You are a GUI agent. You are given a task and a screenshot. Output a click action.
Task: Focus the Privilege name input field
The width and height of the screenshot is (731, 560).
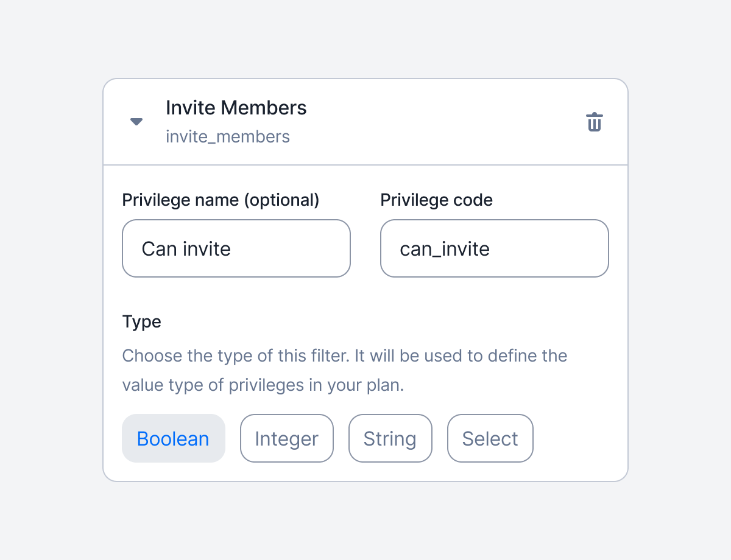(x=236, y=248)
